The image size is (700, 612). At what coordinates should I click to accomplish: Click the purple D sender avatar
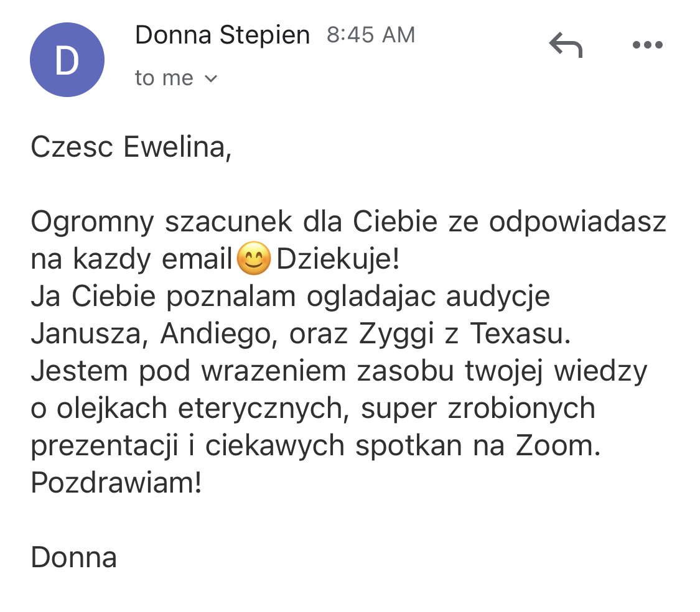point(67,59)
